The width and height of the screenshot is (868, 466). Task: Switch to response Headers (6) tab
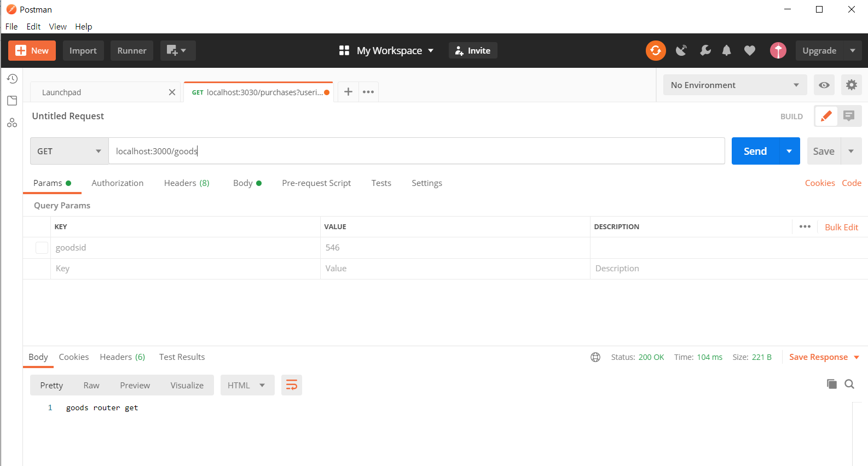coord(123,357)
